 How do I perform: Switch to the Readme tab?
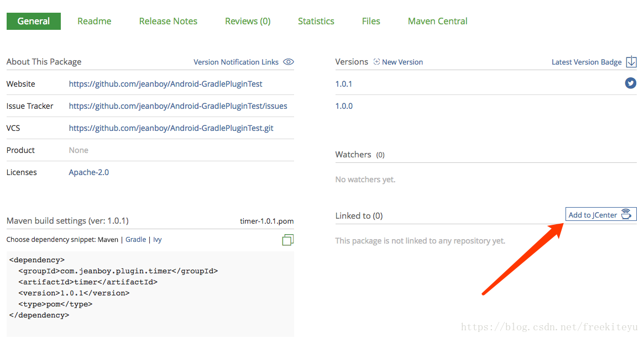coord(95,21)
